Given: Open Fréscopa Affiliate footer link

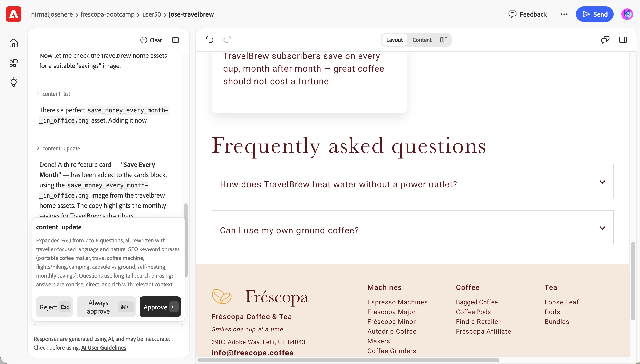Looking at the screenshot, I should (x=483, y=332).
